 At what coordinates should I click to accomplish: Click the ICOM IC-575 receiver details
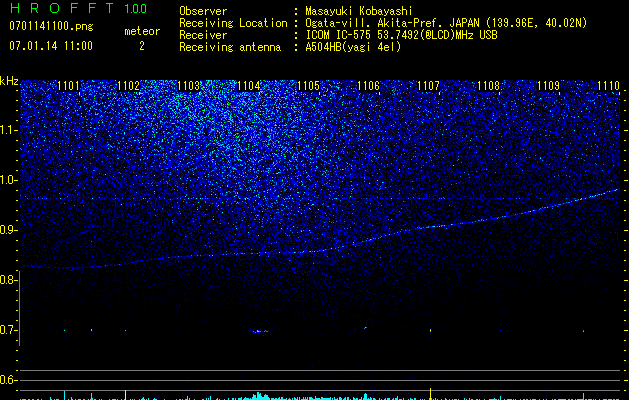click(x=401, y=35)
